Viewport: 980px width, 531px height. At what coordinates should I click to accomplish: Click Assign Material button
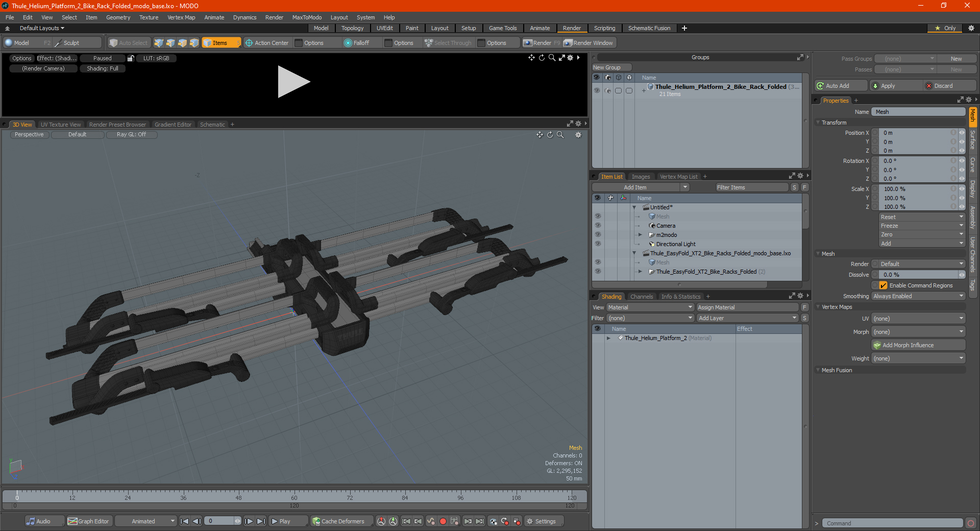coord(747,307)
